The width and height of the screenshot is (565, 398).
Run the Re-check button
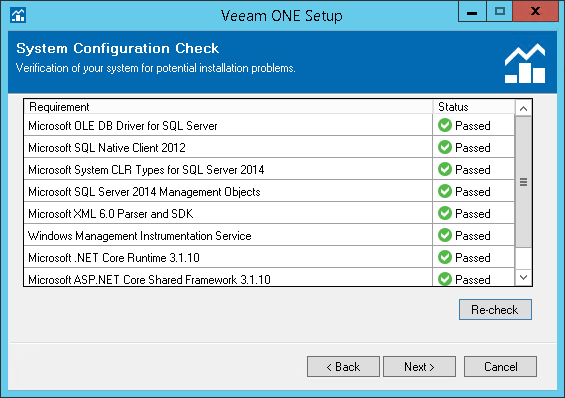[x=495, y=309]
